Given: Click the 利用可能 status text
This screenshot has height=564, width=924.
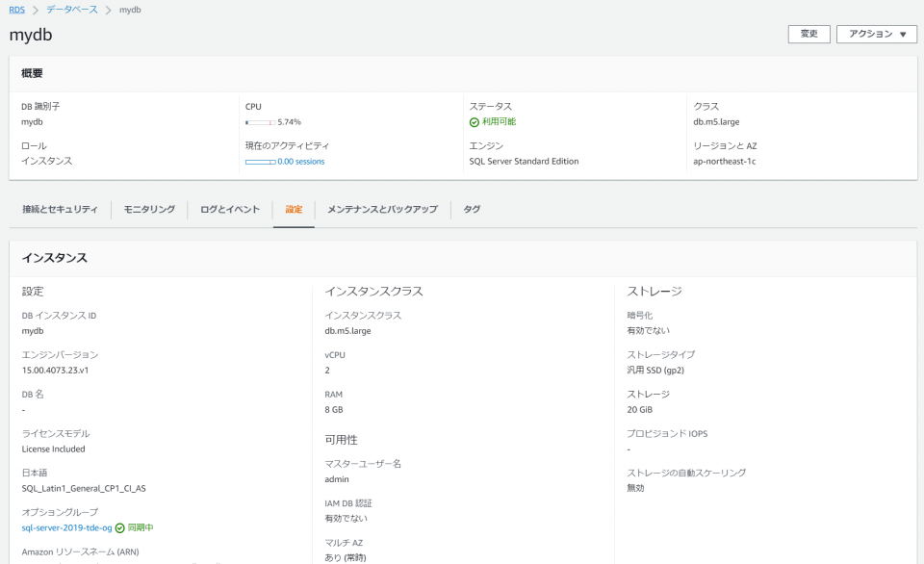Looking at the screenshot, I should click(497, 121).
